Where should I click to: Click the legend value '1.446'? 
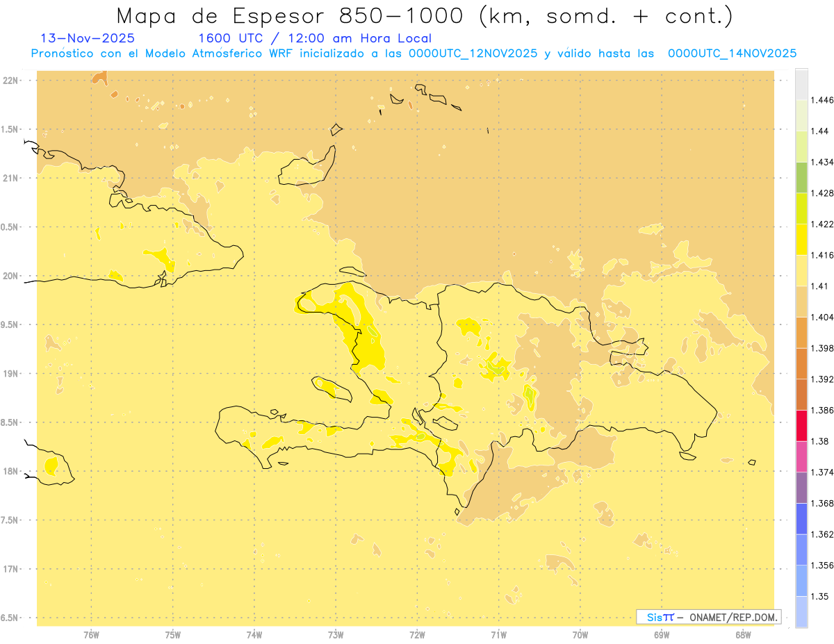coord(823,100)
